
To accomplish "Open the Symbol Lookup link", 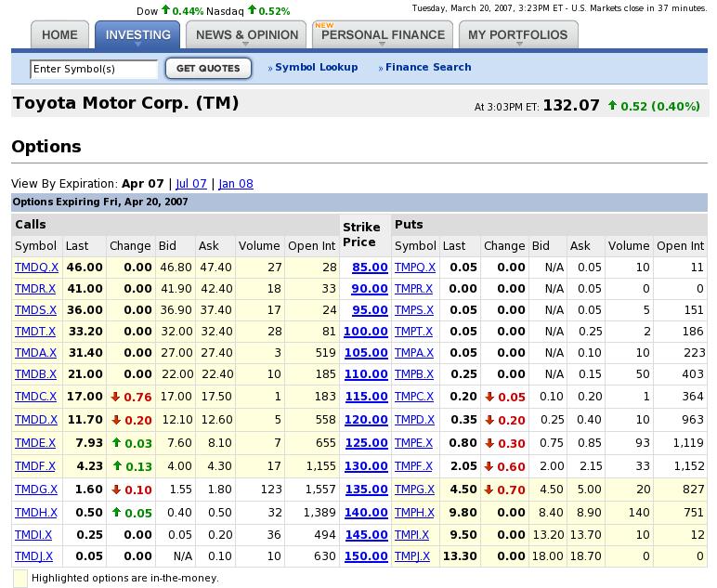I will click(x=317, y=67).
